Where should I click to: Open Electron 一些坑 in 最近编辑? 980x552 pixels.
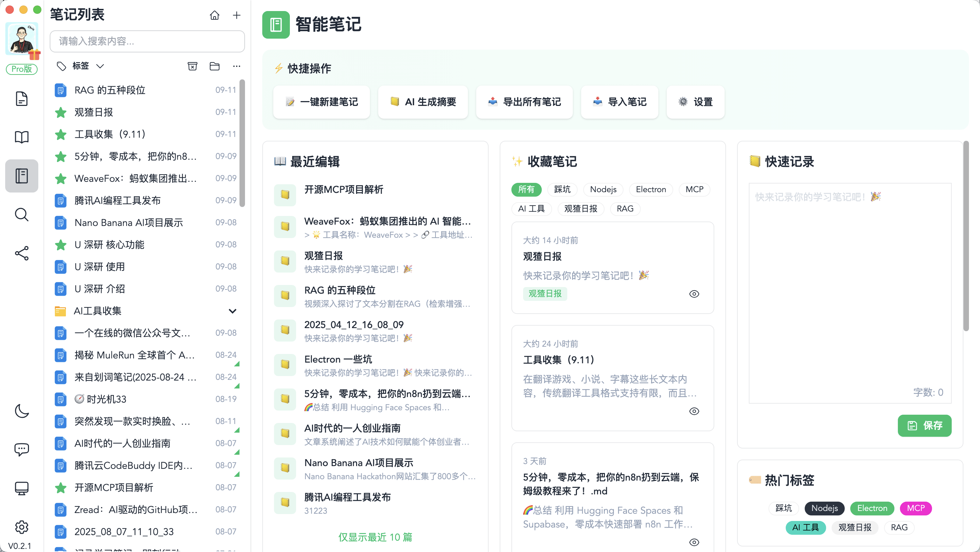(x=375, y=366)
